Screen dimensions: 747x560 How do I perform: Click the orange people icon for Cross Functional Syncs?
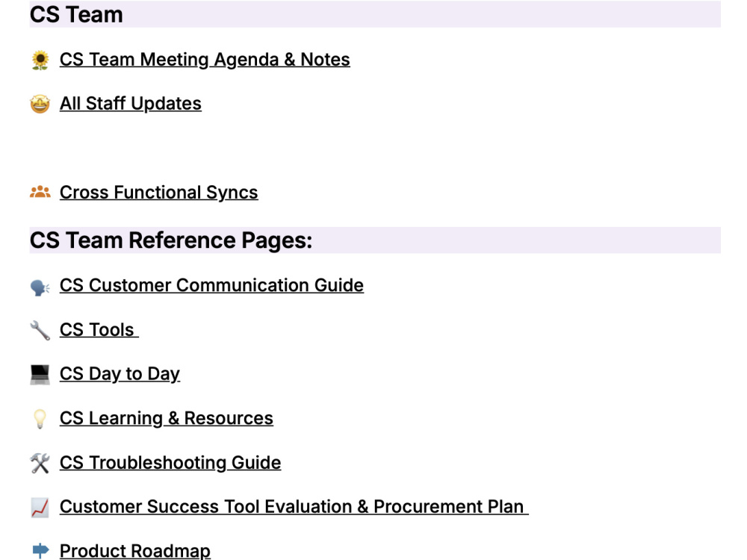40,192
